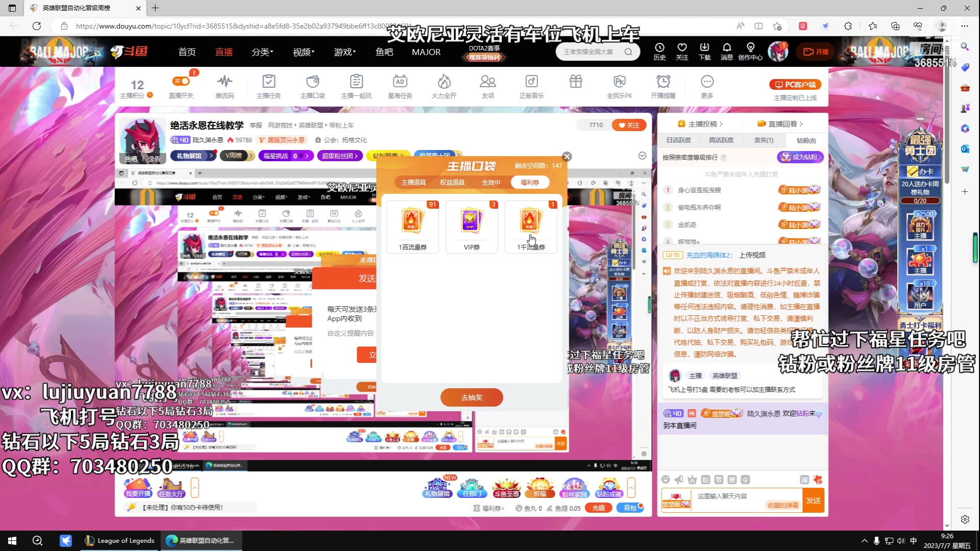Open 历史 history in header

pos(659,52)
